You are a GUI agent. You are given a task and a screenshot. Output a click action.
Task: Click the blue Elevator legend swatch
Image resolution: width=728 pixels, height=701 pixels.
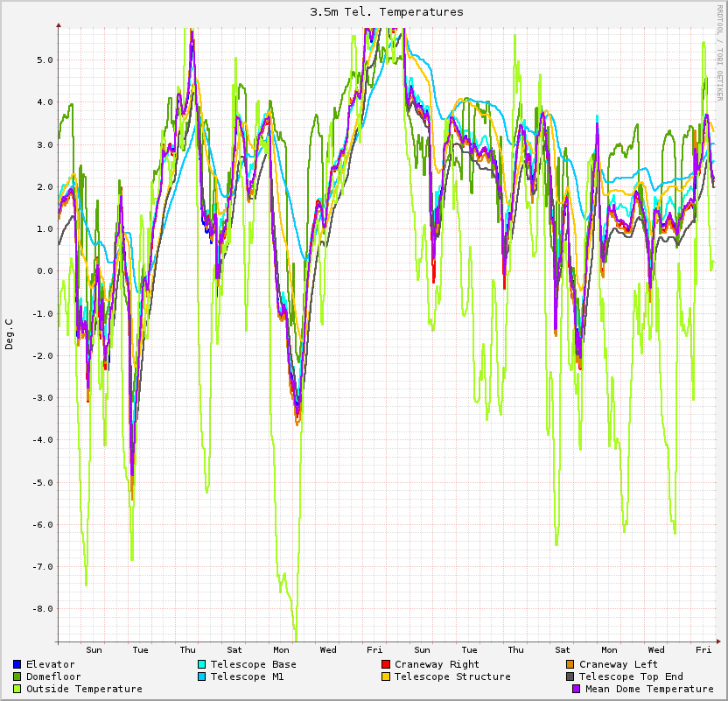pyautogui.click(x=17, y=664)
